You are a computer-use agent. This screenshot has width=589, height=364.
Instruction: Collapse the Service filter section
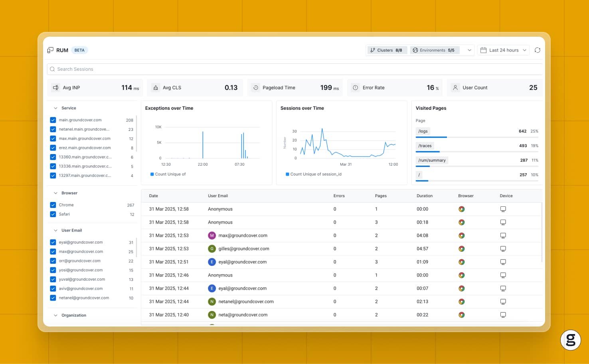tap(55, 108)
